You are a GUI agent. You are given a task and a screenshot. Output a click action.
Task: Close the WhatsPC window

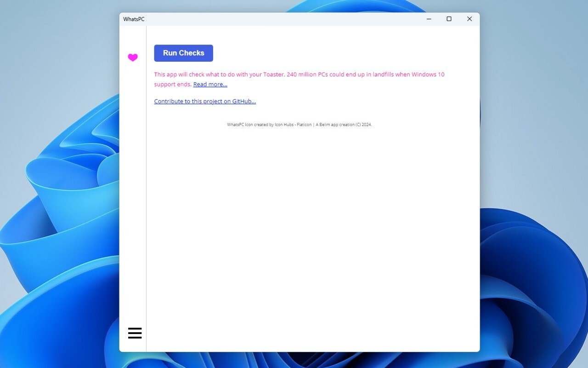pyautogui.click(x=469, y=19)
